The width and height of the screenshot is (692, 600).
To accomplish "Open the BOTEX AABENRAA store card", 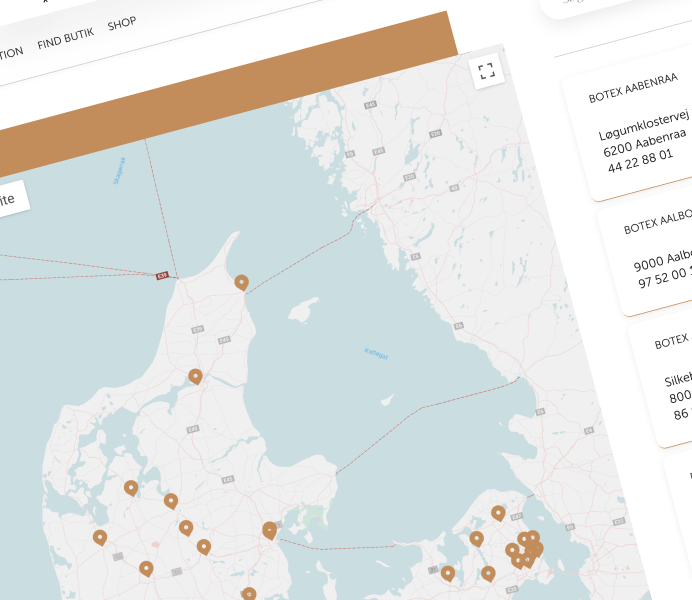I will [x=633, y=126].
